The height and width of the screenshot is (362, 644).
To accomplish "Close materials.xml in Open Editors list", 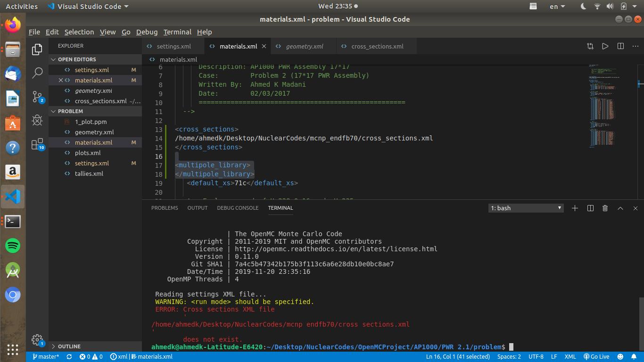I will [x=60, y=80].
